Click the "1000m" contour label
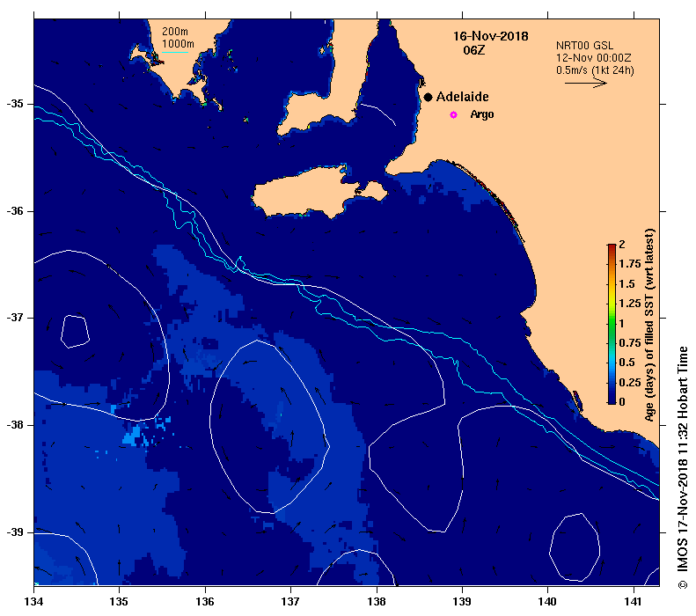Image resolution: width=696 pixels, height=616 pixels. pyautogui.click(x=178, y=44)
